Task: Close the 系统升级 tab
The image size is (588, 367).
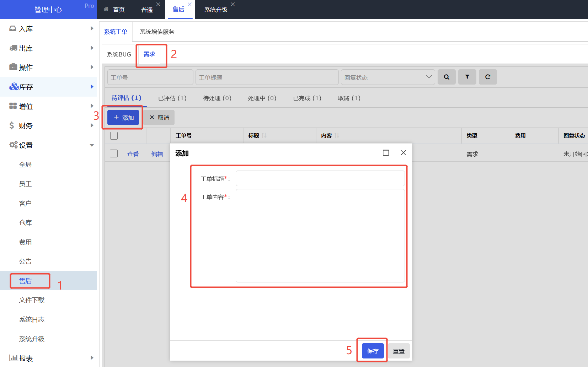Action: (233, 4)
